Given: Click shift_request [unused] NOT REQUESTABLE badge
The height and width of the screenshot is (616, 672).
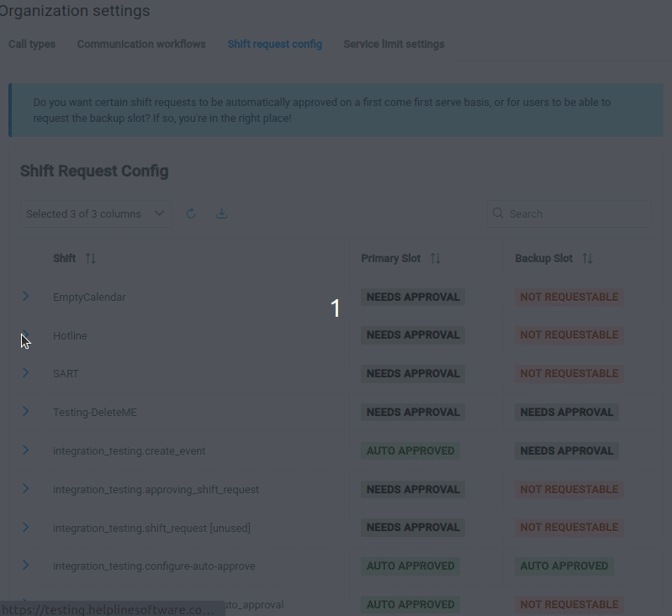Looking at the screenshot, I should point(569,527).
